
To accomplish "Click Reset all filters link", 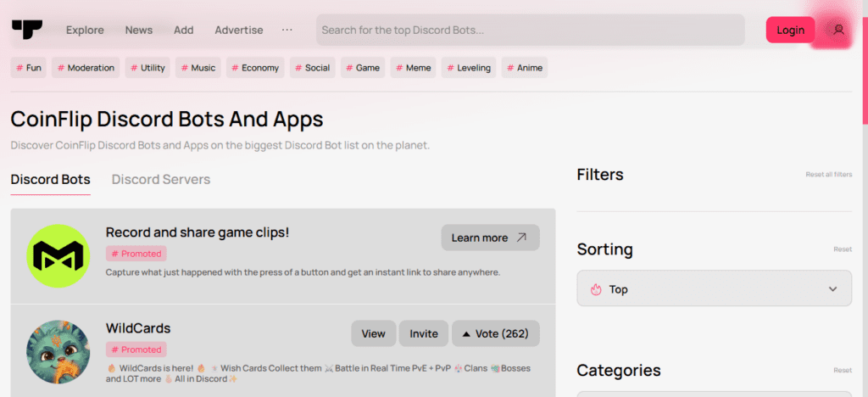I will (829, 175).
